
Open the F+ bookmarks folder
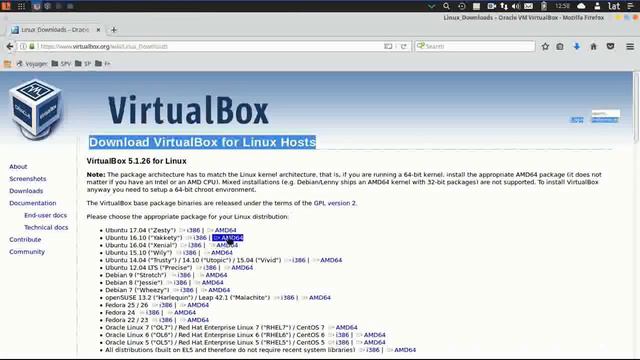[103, 64]
